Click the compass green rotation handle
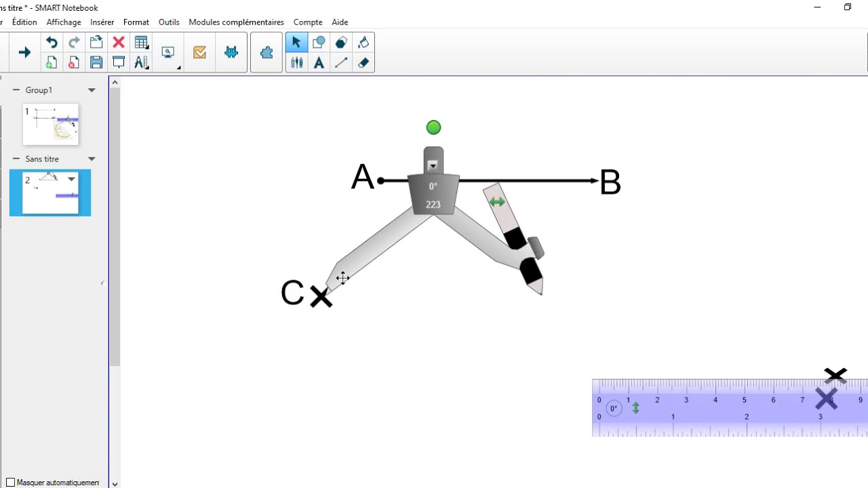 click(x=433, y=127)
